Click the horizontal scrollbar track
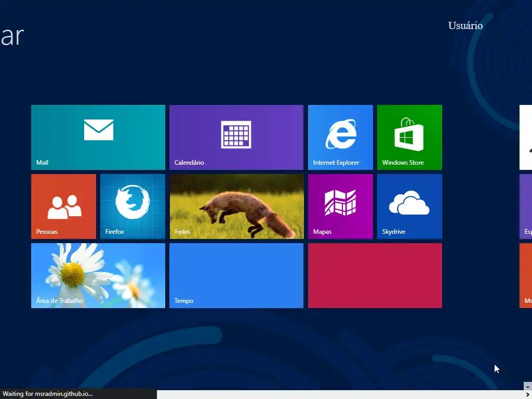This screenshot has height=399, width=532. (x=340, y=395)
